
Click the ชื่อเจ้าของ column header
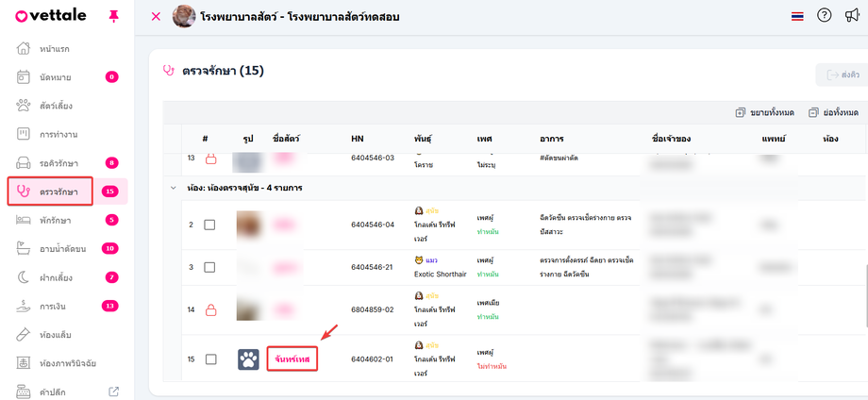pos(671,139)
